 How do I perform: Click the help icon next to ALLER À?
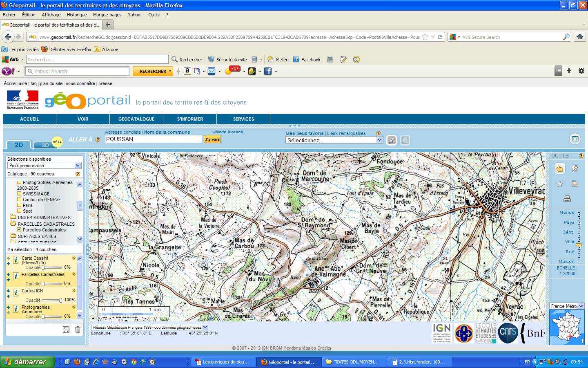point(98,140)
